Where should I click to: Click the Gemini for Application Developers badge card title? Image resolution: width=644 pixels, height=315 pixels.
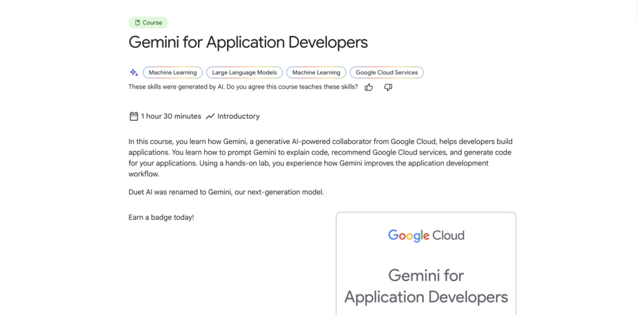point(426,286)
